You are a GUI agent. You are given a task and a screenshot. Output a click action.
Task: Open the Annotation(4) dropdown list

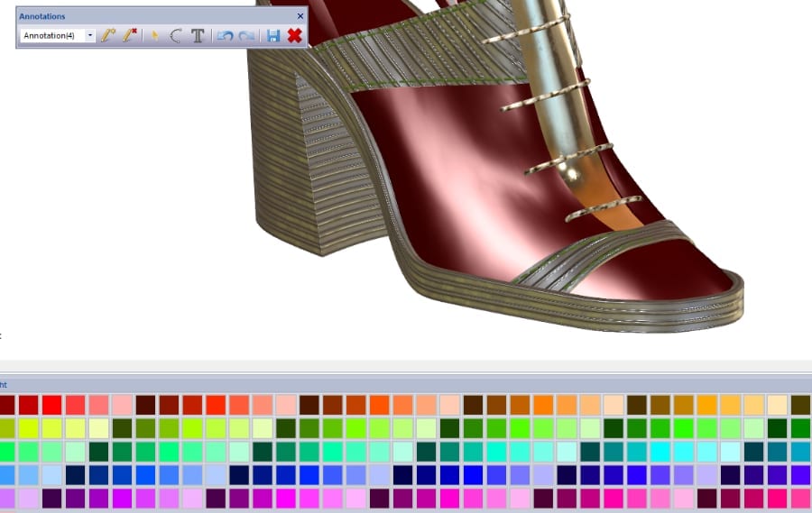(x=90, y=35)
